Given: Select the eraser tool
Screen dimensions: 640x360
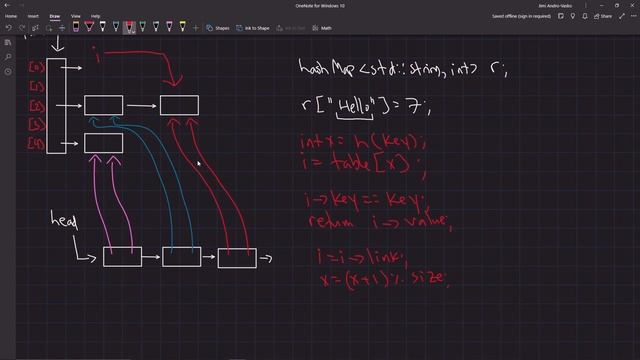Looking at the screenshot, I should tap(76, 27).
